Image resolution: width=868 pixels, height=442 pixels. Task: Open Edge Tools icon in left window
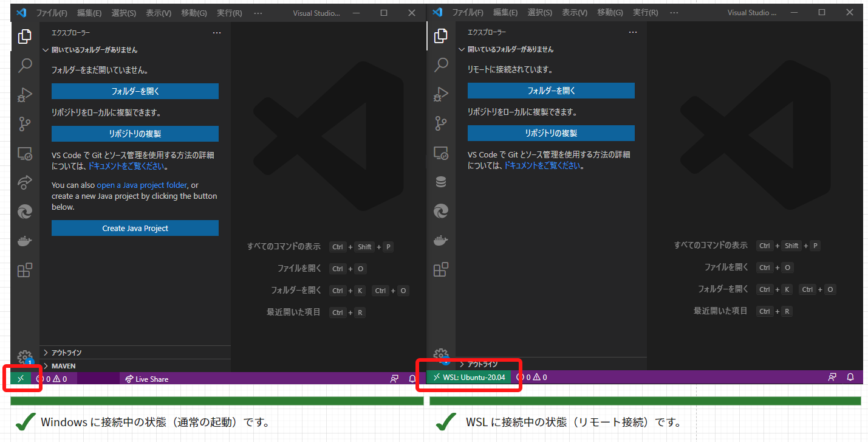(25, 212)
